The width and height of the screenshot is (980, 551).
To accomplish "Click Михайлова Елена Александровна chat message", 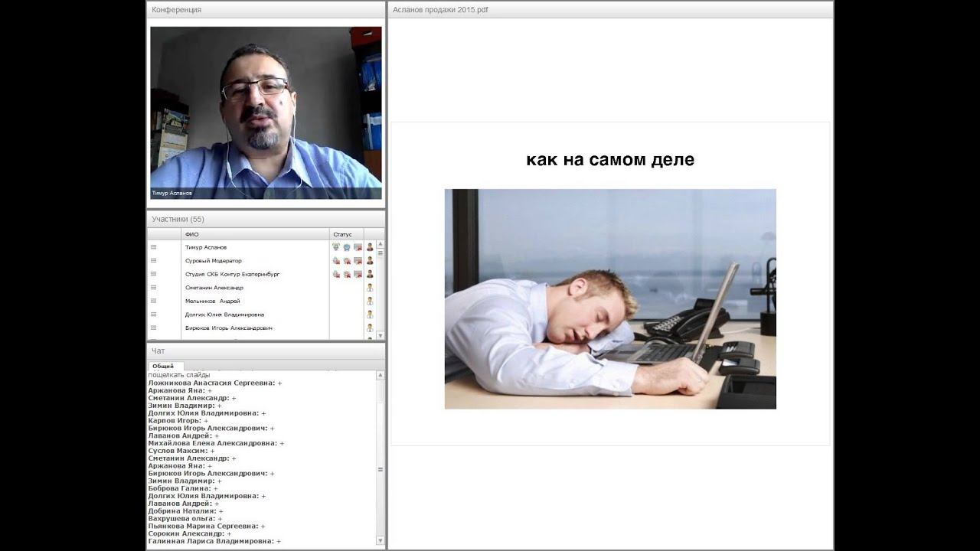I will 216,443.
